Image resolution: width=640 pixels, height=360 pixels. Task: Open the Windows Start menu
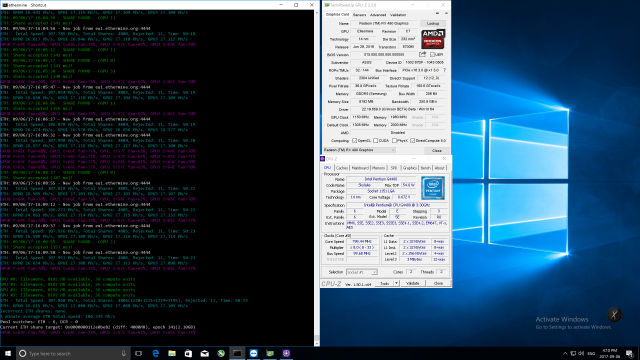point(8,353)
